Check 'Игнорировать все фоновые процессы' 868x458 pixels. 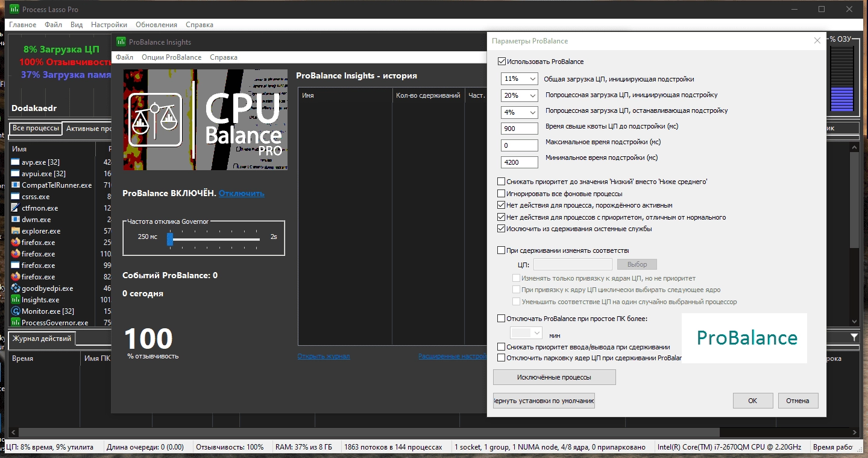[502, 194]
